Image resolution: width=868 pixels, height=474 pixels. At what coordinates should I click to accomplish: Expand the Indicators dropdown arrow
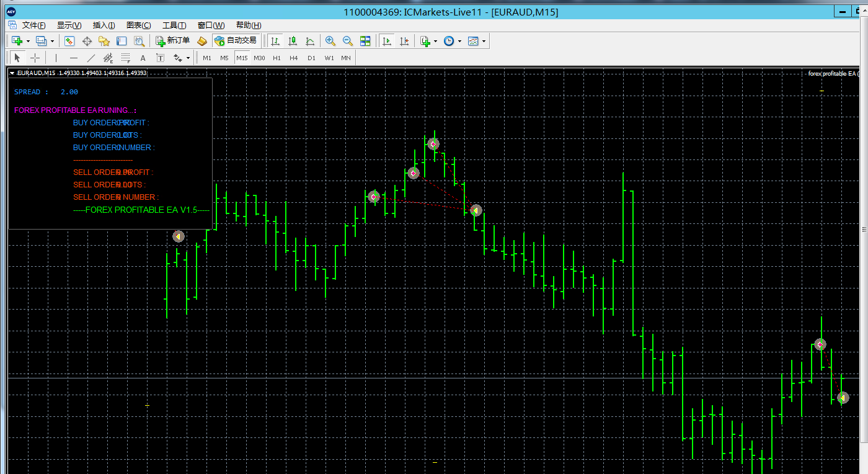pos(436,42)
